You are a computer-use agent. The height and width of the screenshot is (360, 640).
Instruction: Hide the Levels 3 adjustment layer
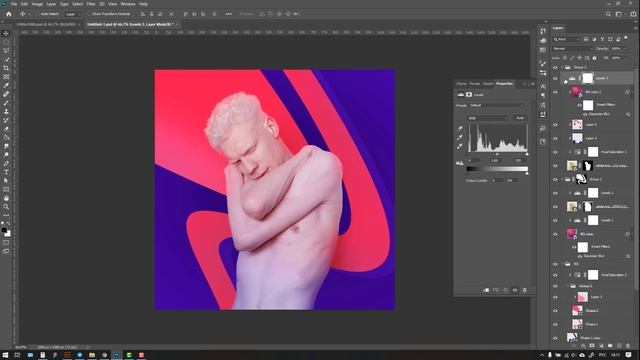pyautogui.click(x=555, y=78)
